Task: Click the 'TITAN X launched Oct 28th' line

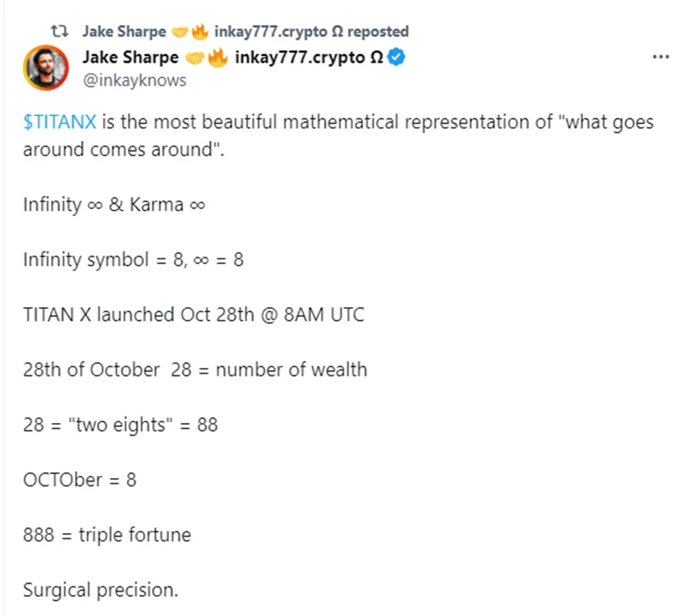Action: 194,314
